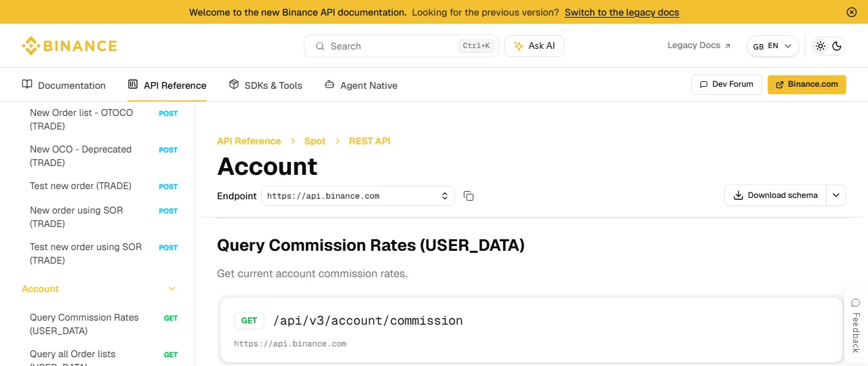The width and height of the screenshot is (868, 366).
Task: Click the Ctrl+K shortcut badge
Action: click(x=476, y=46)
